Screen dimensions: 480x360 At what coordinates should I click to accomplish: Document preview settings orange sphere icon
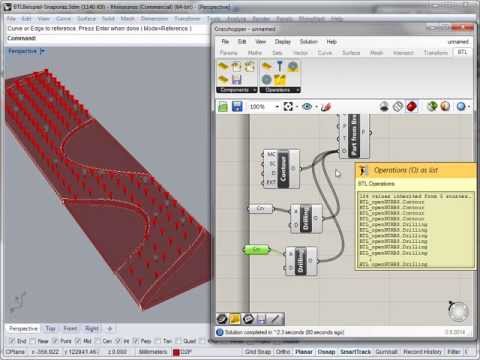pos(445,107)
